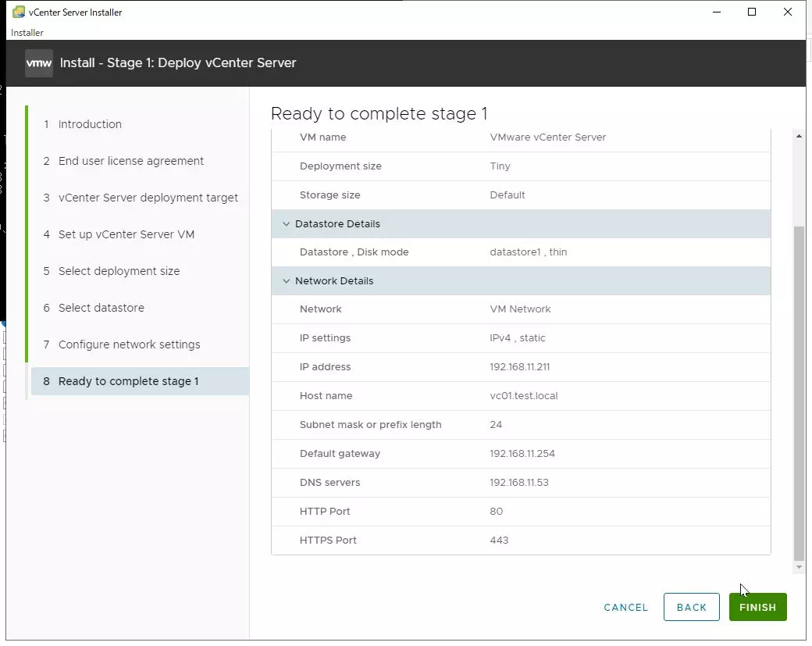This screenshot has height=646, width=812.
Task: Click the Deployment size value Tiny
Action: pos(500,166)
